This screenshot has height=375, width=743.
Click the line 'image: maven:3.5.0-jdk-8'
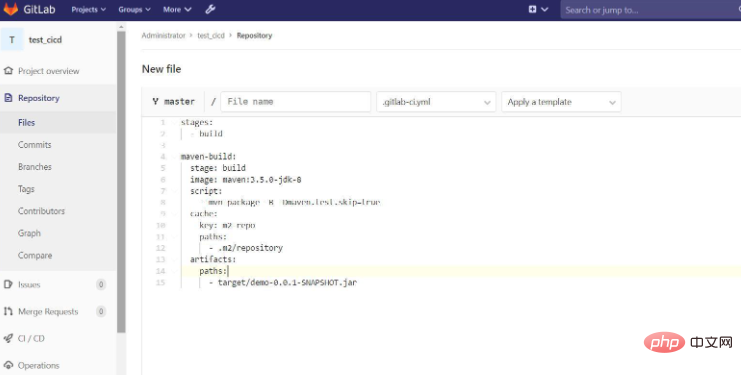[246, 180]
